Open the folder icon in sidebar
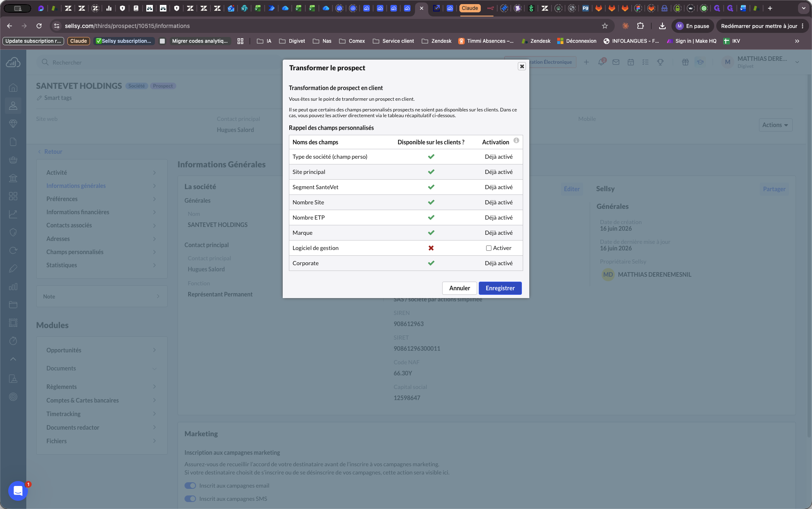The width and height of the screenshot is (812, 509). [x=13, y=305]
